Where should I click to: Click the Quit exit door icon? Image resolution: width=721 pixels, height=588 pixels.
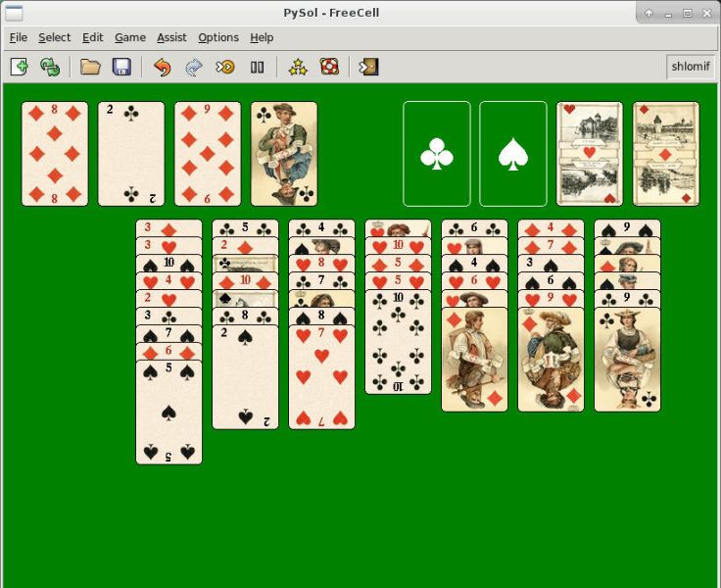tap(368, 68)
